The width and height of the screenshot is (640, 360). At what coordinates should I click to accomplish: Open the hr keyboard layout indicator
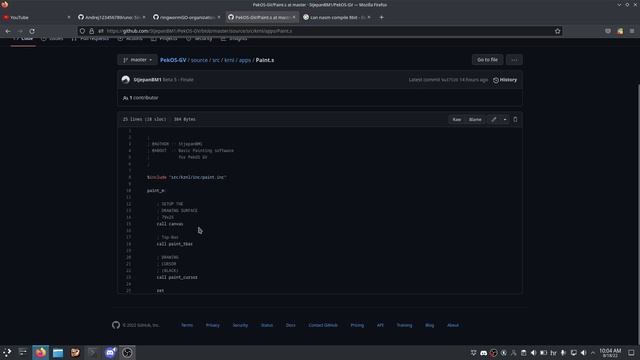pos(553,353)
